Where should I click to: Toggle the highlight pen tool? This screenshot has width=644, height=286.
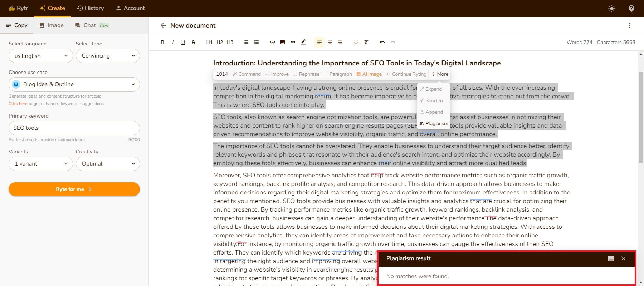303,42
